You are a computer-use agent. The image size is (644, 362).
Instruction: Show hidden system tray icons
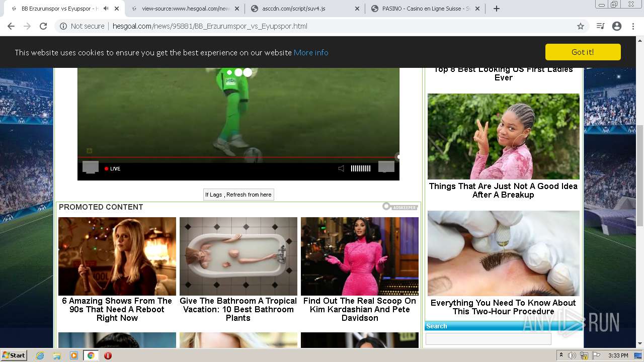click(561, 355)
